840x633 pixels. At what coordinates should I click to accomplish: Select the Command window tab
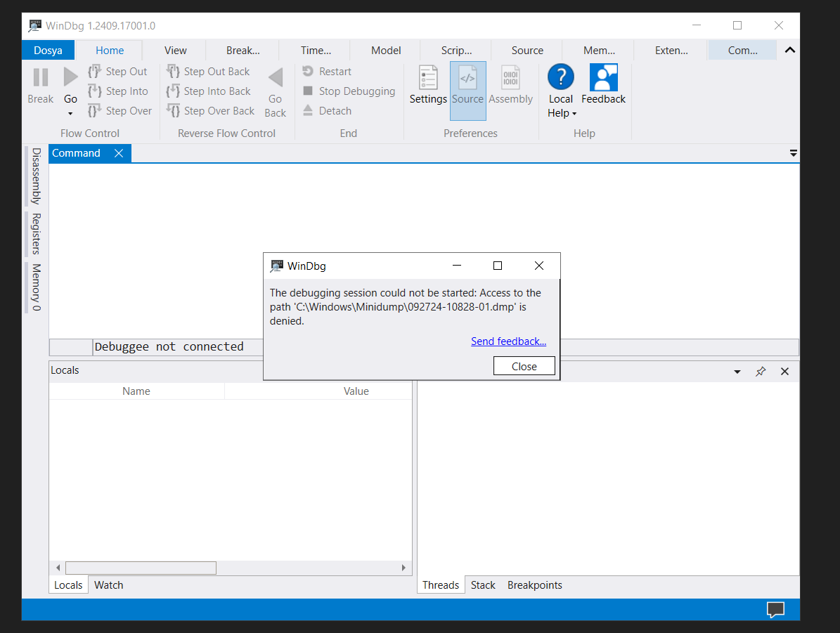(76, 153)
